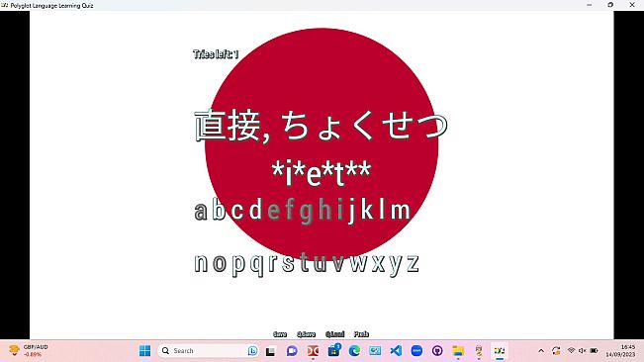Open the volume settings in tray

[583, 350]
